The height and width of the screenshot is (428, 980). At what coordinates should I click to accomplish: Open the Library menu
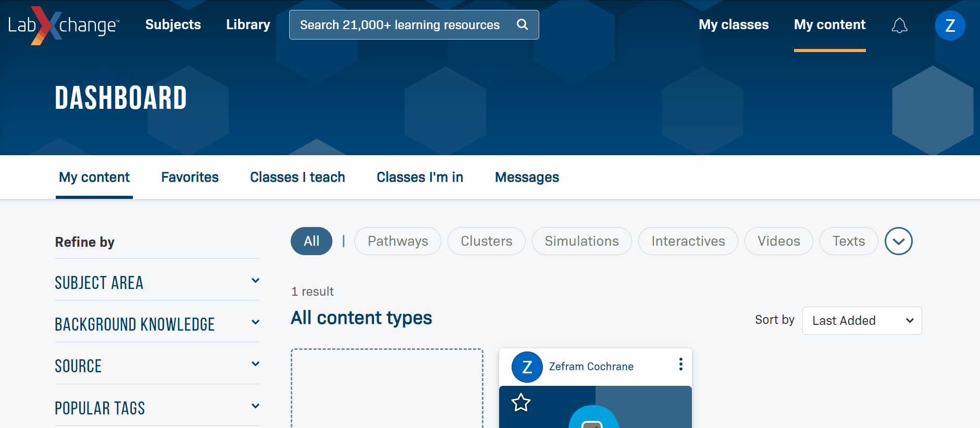tap(248, 24)
